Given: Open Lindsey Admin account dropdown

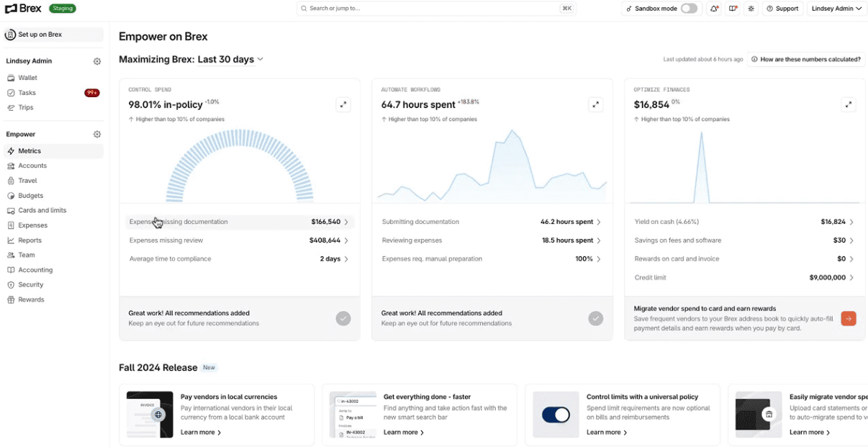Looking at the screenshot, I should [x=836, y=9].
